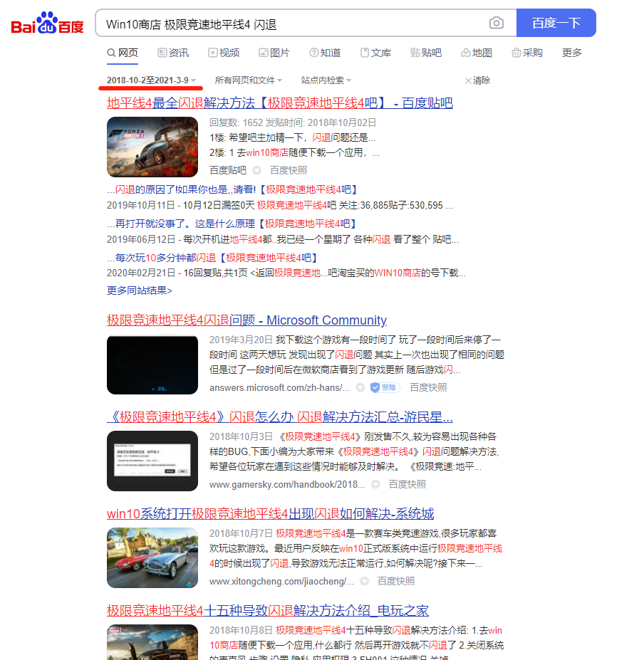644x660 pixels.
Task: Click answers.microsoft.com/zh-hans URL
Action: tap(280, 387)
